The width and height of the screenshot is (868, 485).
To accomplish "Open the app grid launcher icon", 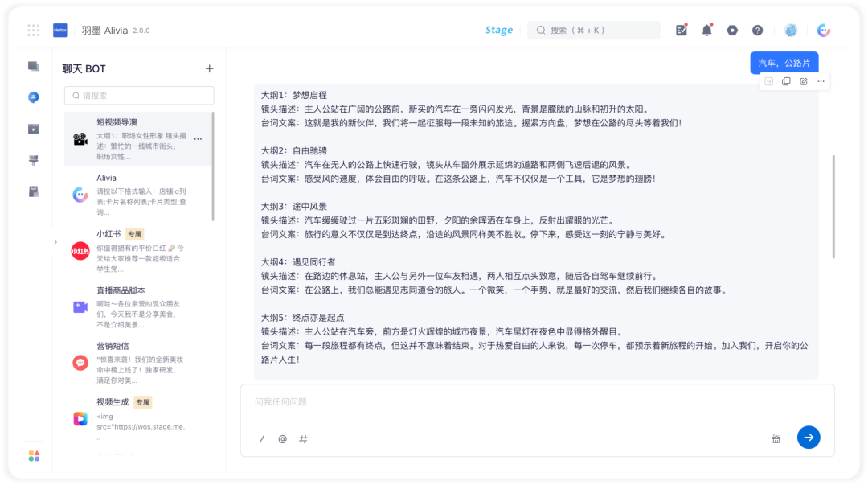I will click(33, 31).
